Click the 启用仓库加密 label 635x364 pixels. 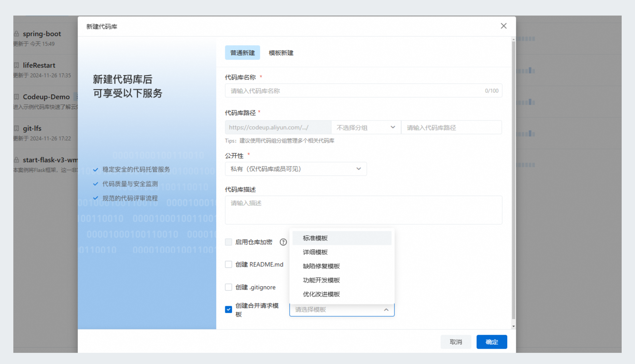254,242
